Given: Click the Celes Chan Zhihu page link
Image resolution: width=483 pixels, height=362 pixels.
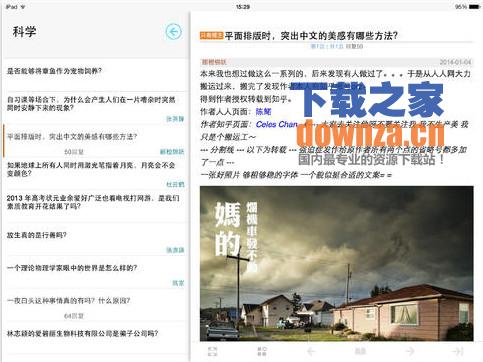Looking at the screenshot, I should [277, 124].
